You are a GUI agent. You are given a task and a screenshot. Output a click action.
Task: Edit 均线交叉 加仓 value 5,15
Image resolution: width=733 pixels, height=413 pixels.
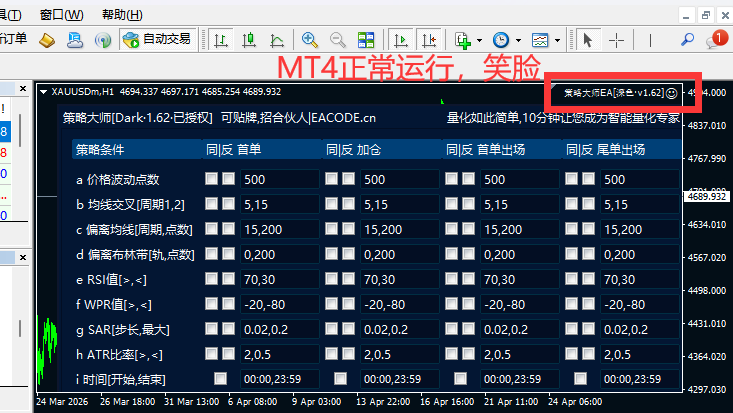coord(400,204)
